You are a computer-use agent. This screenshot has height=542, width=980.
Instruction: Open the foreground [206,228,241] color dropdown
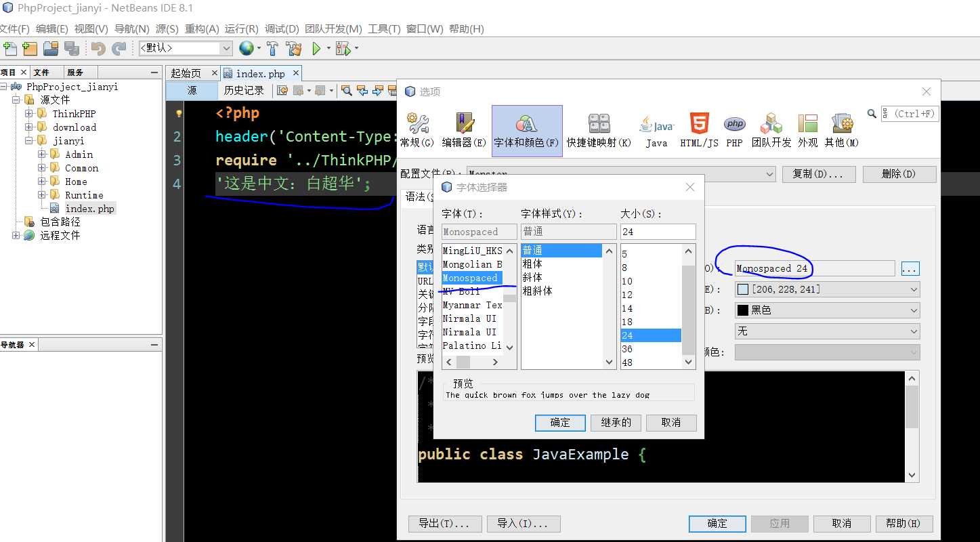(x=827, y=289)
